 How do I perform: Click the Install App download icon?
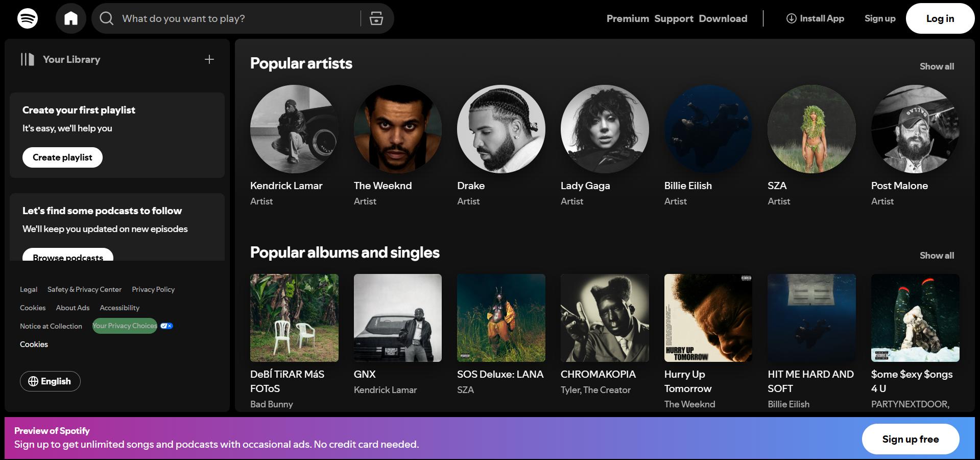(791, 19)
